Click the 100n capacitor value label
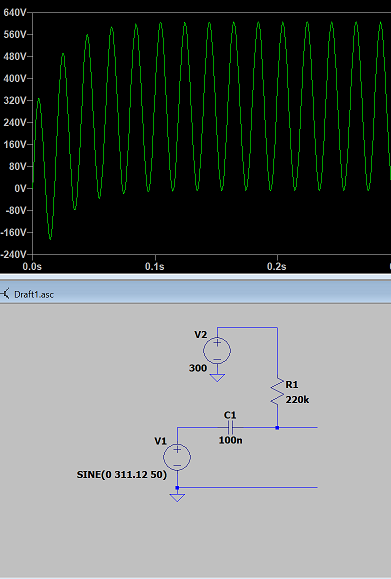Viewport: 391px width, 579px height. pyautogui.click(x=230, y=440)
